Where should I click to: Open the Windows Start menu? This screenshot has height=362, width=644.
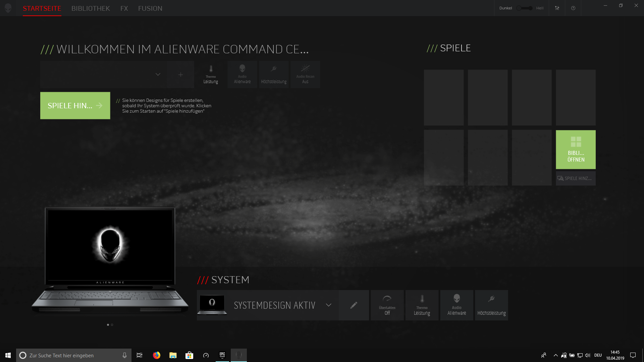tap(8, 355)
